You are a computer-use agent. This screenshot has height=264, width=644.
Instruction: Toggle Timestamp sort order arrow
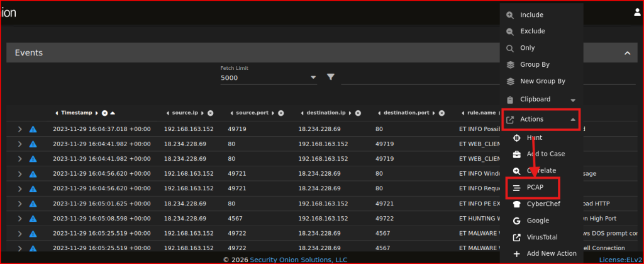pyautogui.click(x=113, y=113)
